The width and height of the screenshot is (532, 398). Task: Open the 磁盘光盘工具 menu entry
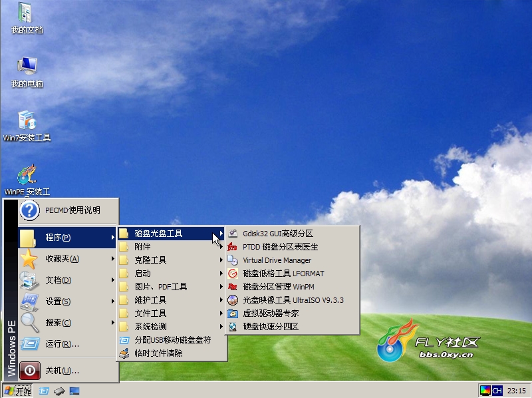point(171,234)
